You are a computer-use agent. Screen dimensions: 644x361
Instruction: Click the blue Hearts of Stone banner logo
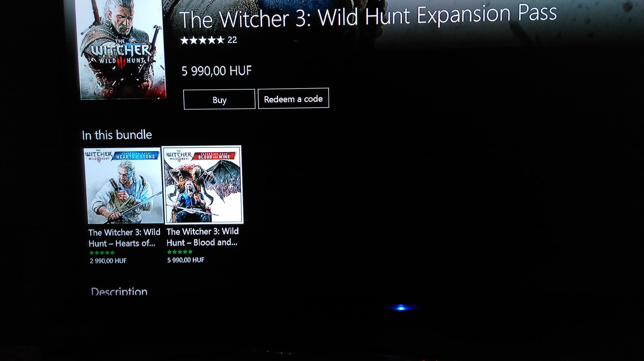136,156
